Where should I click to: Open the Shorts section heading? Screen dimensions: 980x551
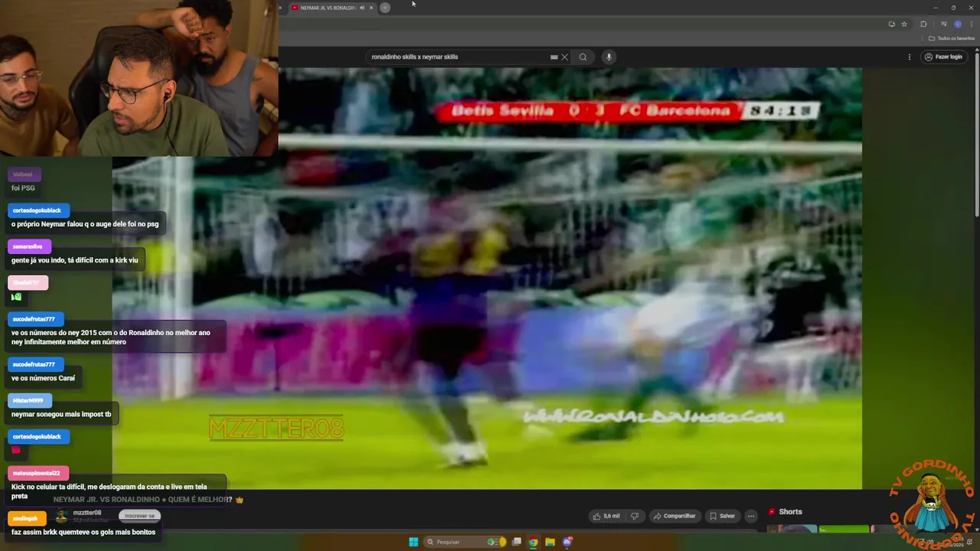pyautogui.click(x=790, y=512)
